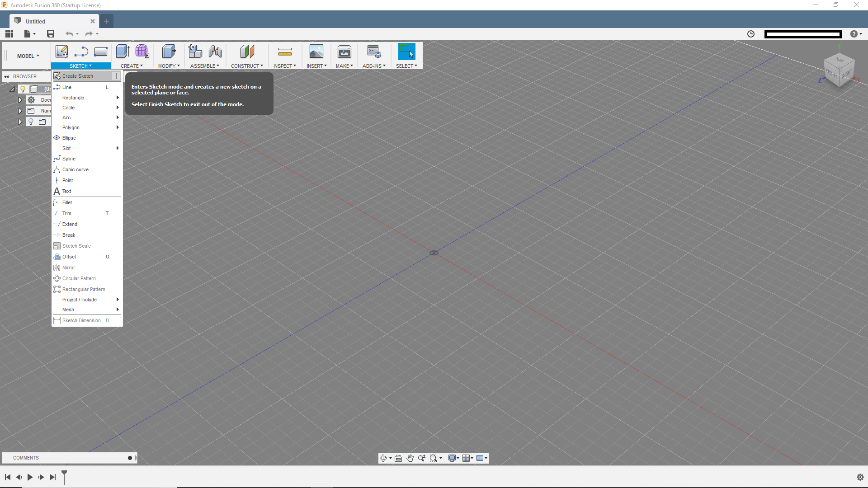This screenshot has width=868, height=488.
Task: Open the SKETCH dropdown label
Action: pos(80,66)
